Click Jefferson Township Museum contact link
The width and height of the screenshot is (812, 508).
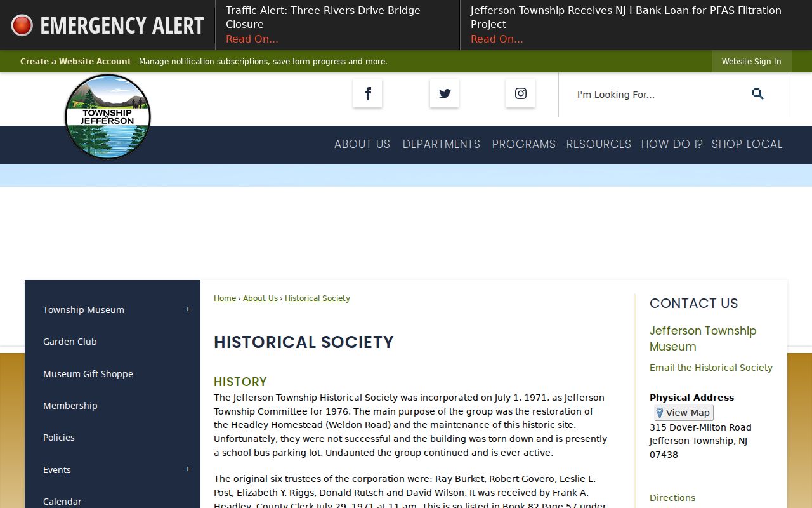click(703, 338)
